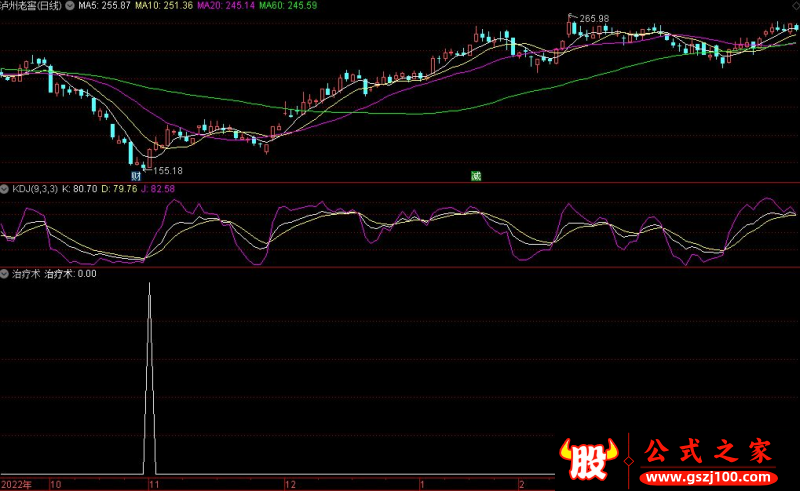Select the MA5: 255.87 moving average label
The width and height of the screenshot is (800, 491).
click(105, 6)
